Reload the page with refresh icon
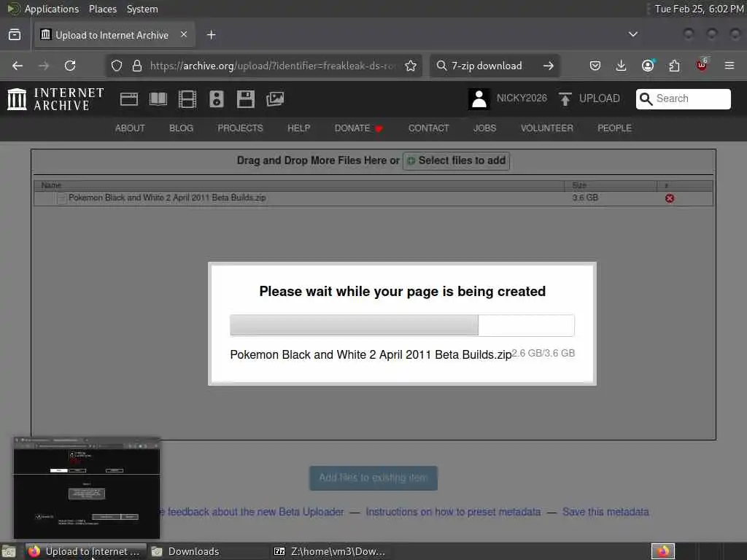This screenshot has height=560, width=747. point(70,66)
